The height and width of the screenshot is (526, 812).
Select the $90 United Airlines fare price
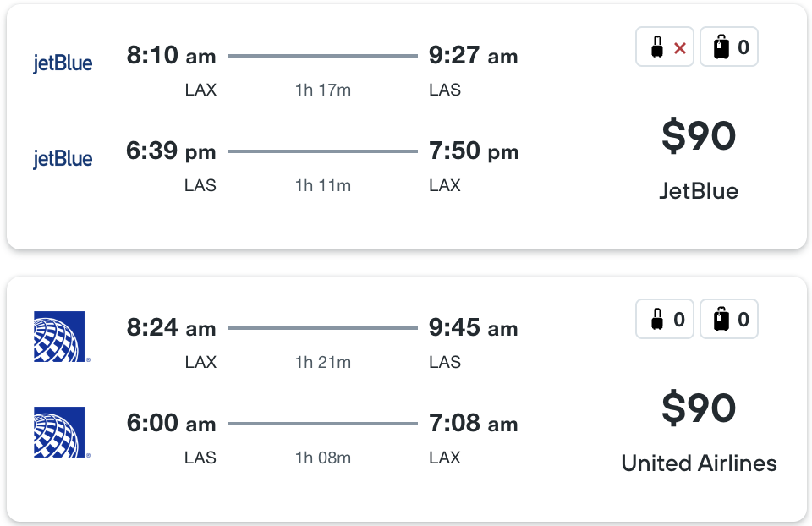699,408
